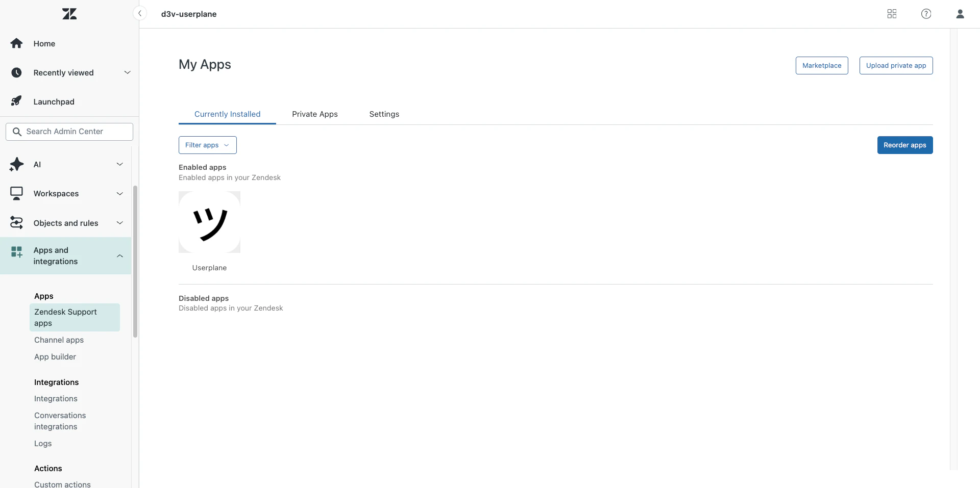
Task: Click the Disabled apps heading
Action: pos(204,298)
